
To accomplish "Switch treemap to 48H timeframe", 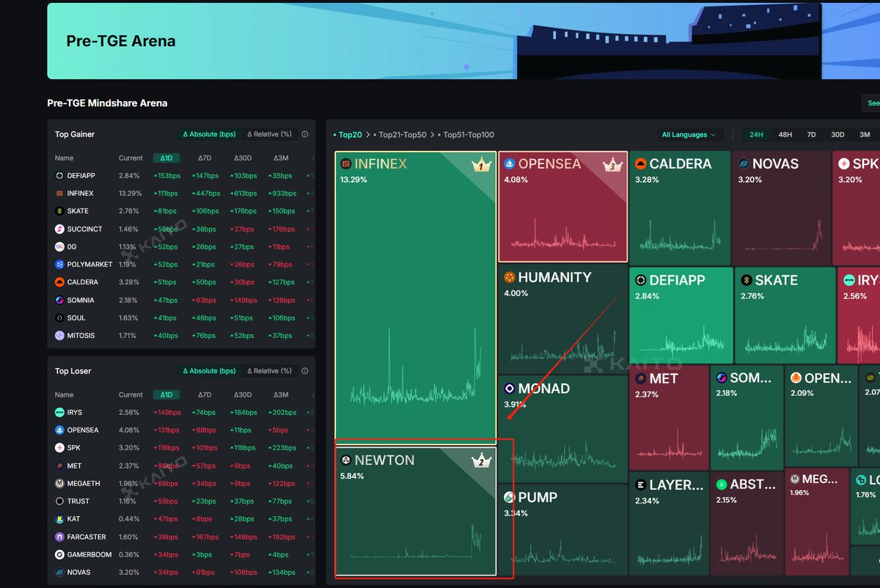I will [785, 135].
